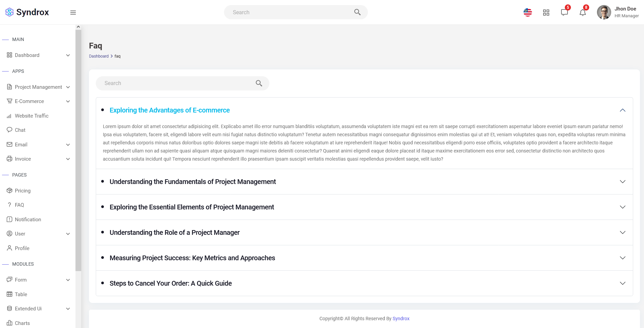The image size is (644, 328).
Task: Click the FAQ search magnifier icon
Action: point(259,83)
